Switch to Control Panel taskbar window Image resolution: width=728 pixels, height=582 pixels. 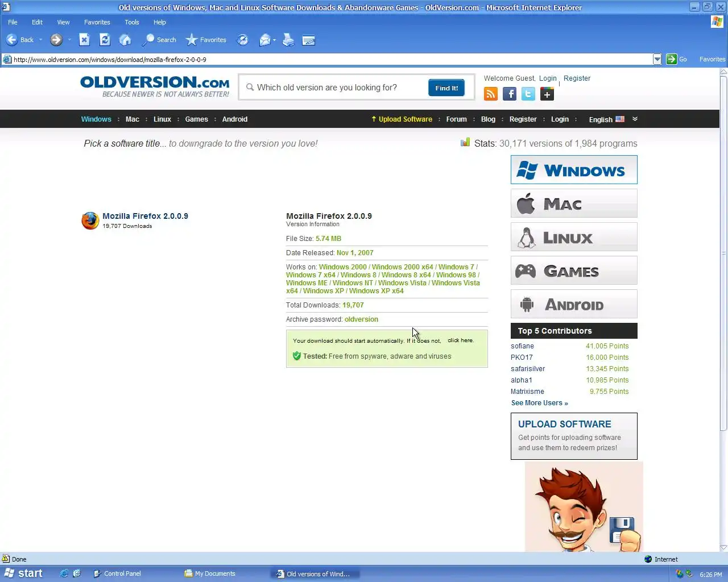tap(117, 573)
